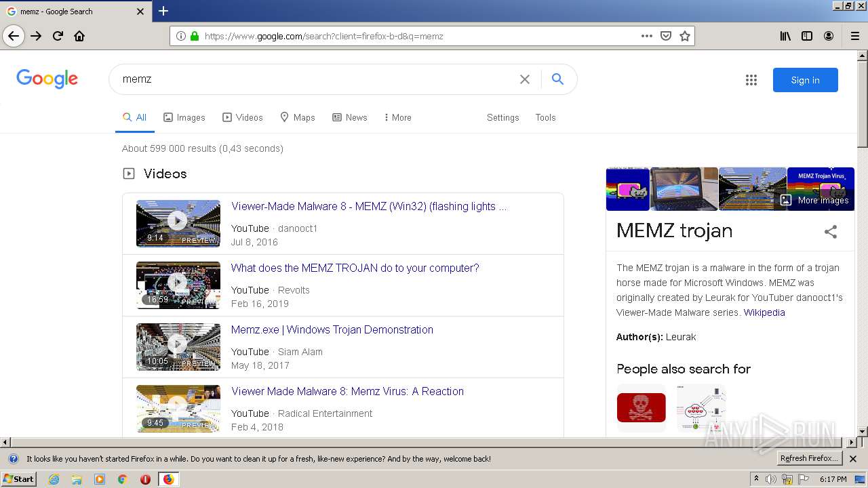The width and height of the screenshot is (868, 488).
Task: Launch Internet Explorer from the taskbar
Action: (x=54, y=479)
